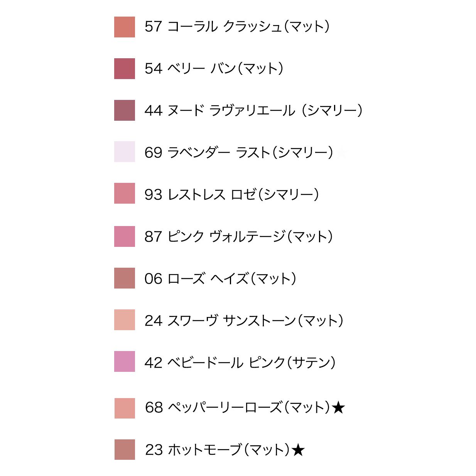Choose the 23 Hot Mauve color swatch
This screenshot has width=476, height=476.
125,450
